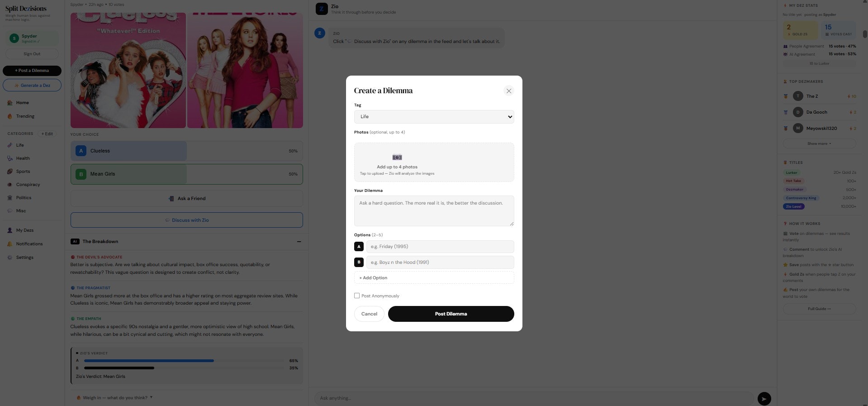Click into the Your Dilemma text area
The image size is (868, 406).
(434, 211)
